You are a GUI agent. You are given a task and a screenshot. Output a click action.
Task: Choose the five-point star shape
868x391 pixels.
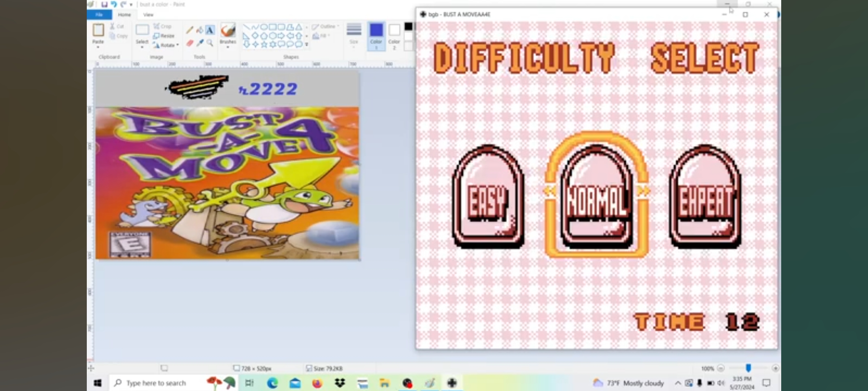tap(264, 45)
